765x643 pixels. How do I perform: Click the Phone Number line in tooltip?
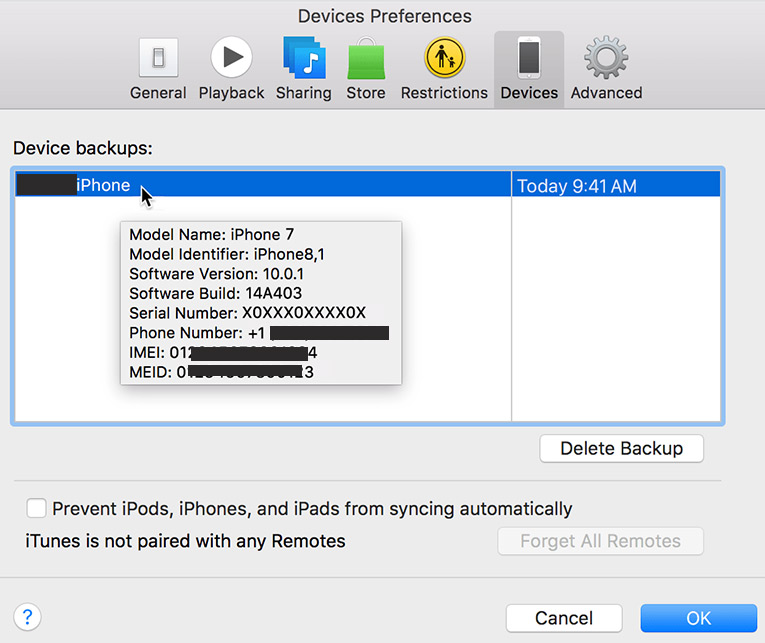coord(259,333)
